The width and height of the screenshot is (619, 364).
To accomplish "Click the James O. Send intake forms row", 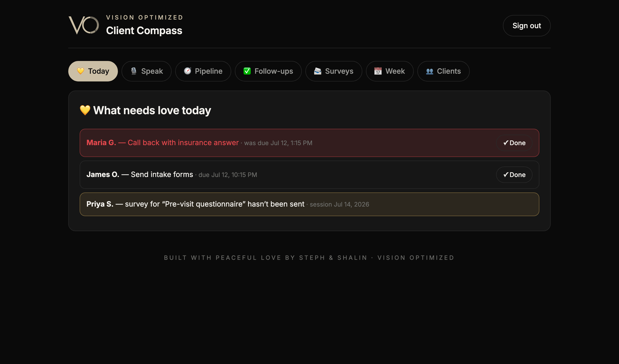I will (309, 175).
